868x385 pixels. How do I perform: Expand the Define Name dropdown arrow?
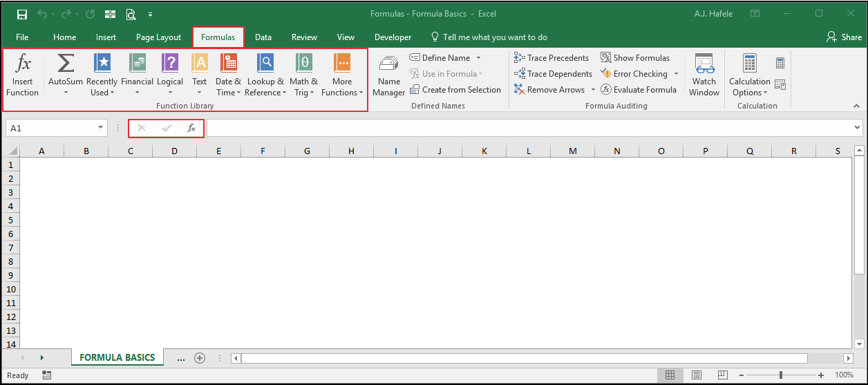point(478,58)
